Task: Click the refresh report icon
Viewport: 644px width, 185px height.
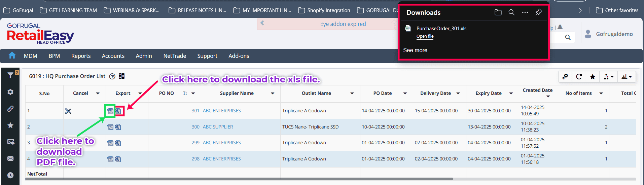Action: [579, 77]
